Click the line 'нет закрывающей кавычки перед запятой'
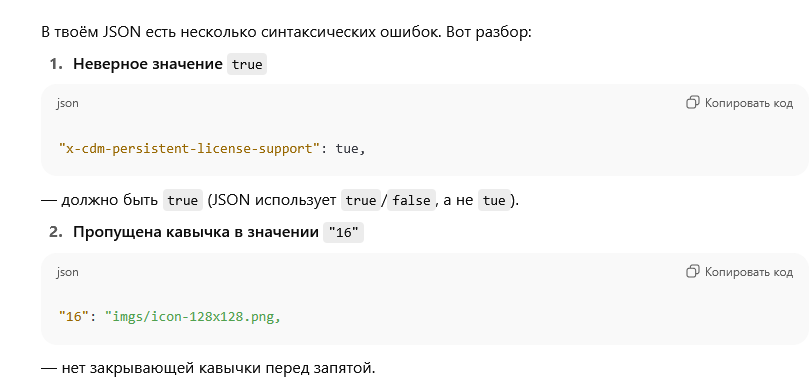 point(218,368)
